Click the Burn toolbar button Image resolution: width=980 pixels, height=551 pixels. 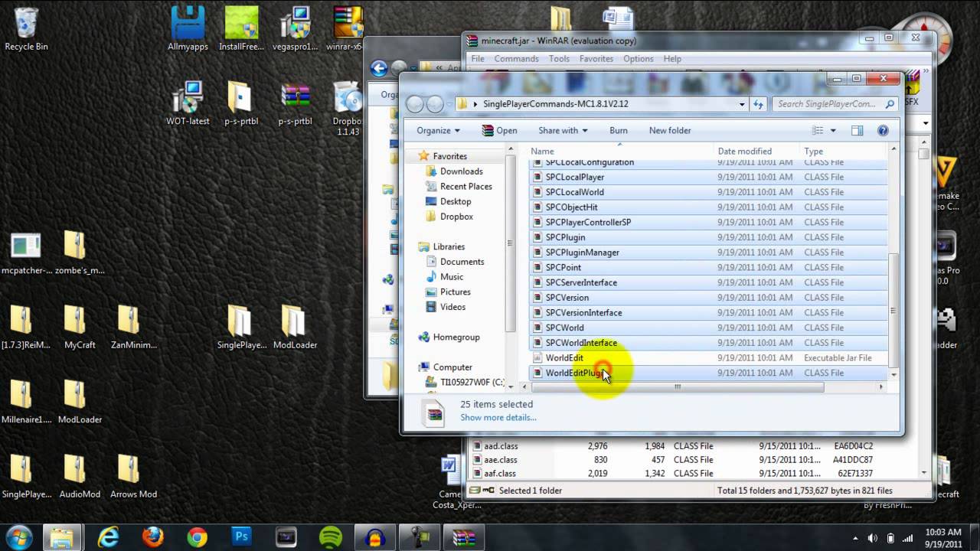619,130
